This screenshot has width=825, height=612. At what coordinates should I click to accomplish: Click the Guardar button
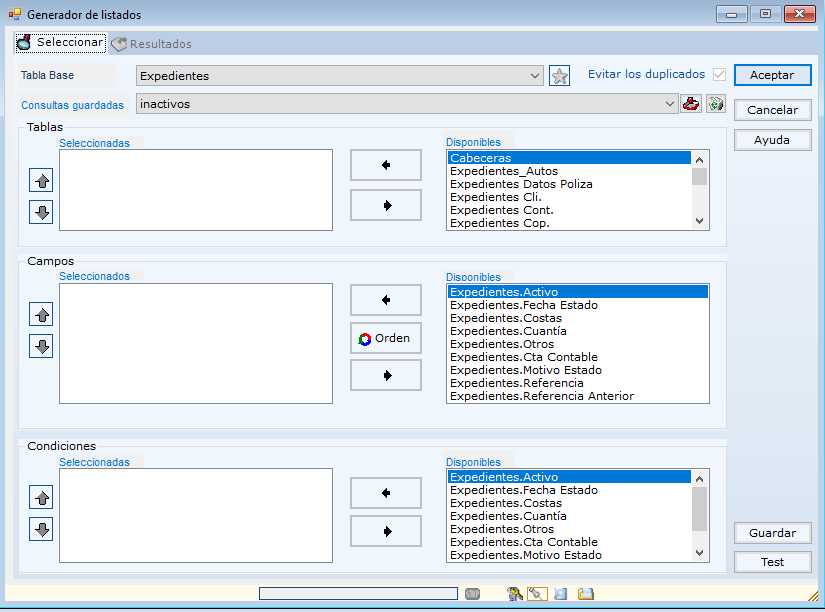coord(772,533)
